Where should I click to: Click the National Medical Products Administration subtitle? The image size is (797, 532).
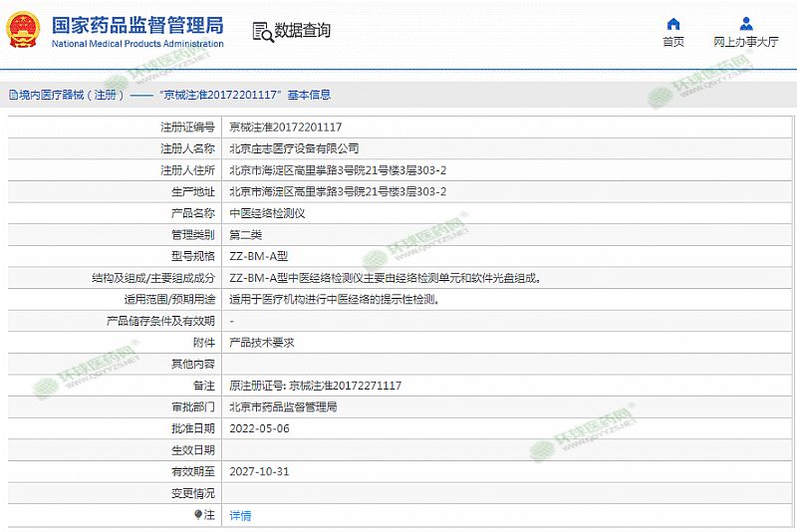(136, 45)
